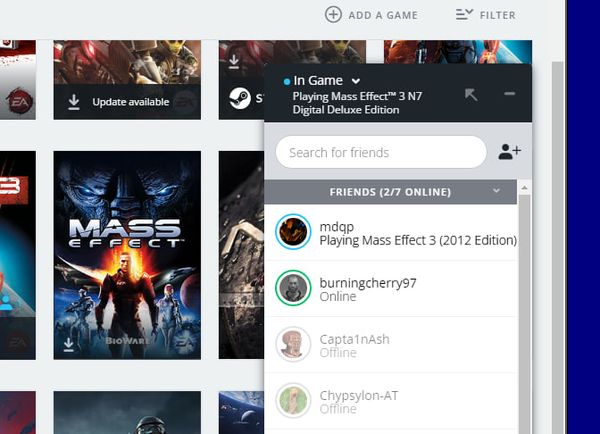
Task: Open the helmeted soldier game tile
Action: click(127, 413)
